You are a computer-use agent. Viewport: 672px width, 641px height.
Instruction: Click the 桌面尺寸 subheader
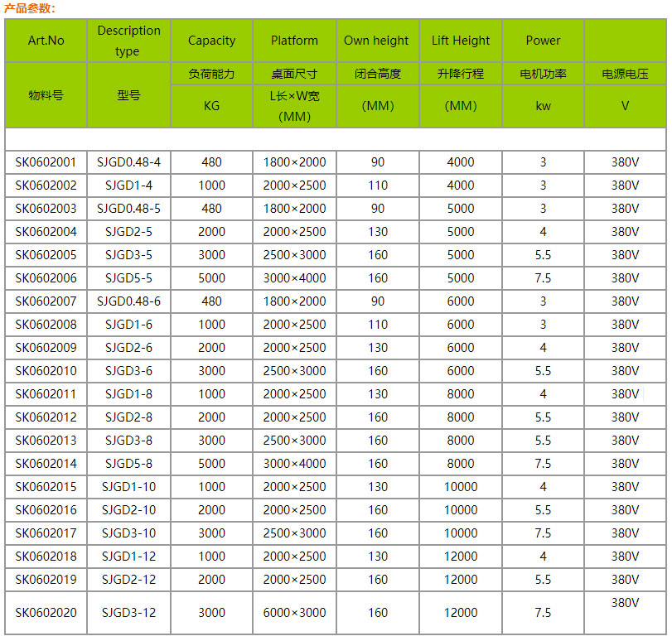tap(294, 74)
